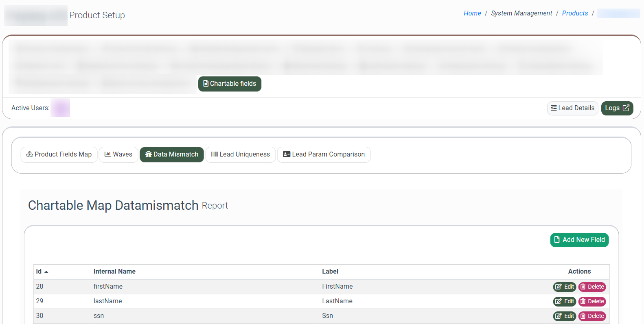Image resolution: width=644 pixels, height=324 pixels.
Task: Delete the firstName field row
Action: (x=592, y=287)
